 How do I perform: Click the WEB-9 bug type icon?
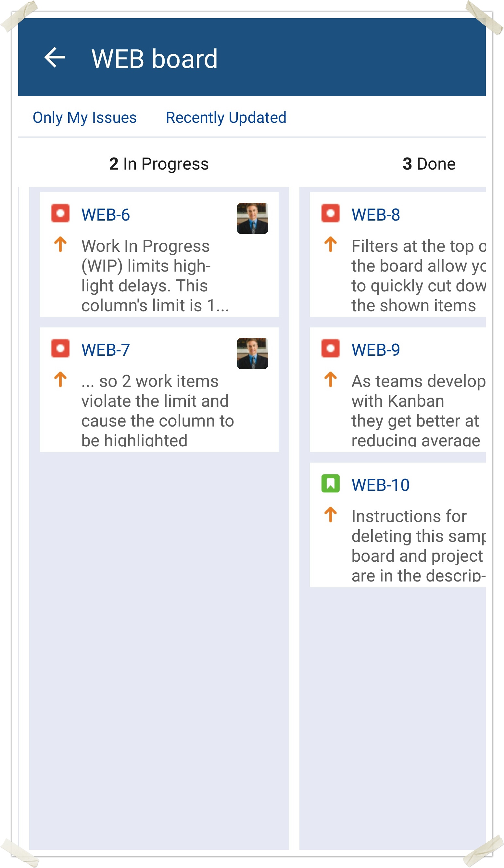(x=330, y=348)
